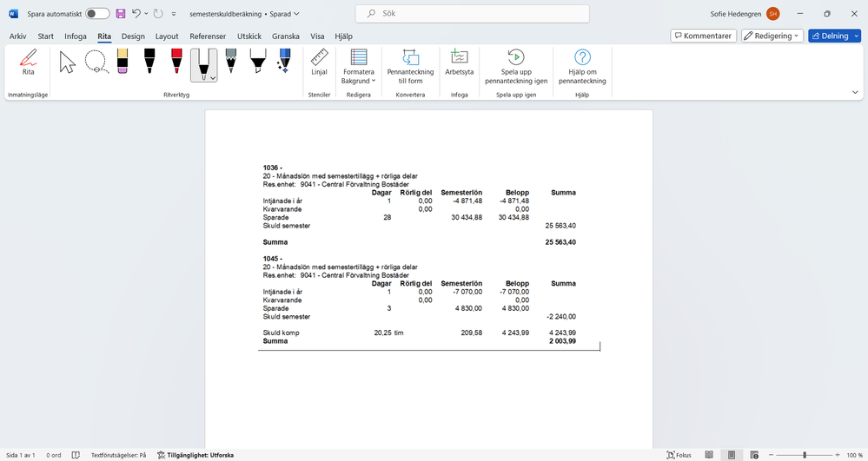This screenshot has width=868, height=461.
Task: Switch to the Infoga tab
Action: click(76, 36)
